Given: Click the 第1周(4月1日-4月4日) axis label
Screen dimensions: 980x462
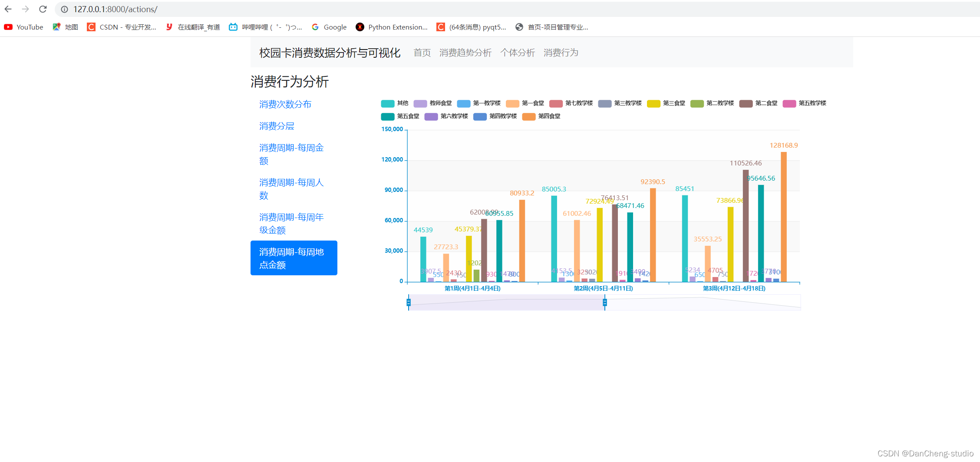Looking at the screenshot, I should 472,288.
